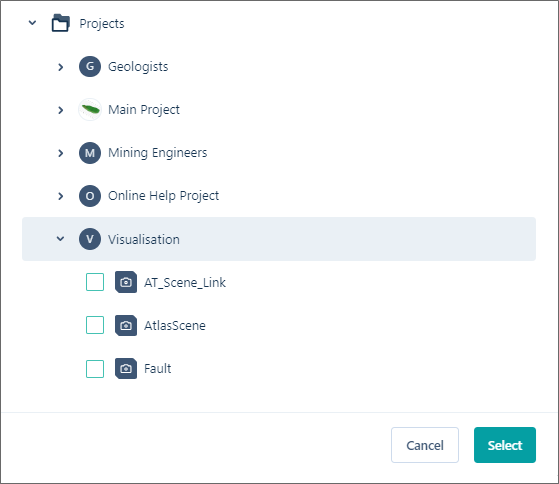Image resolution: width=559 pixels, height=484 pixels.
Task: Confirm with the Select button
Action: point(505,445)
